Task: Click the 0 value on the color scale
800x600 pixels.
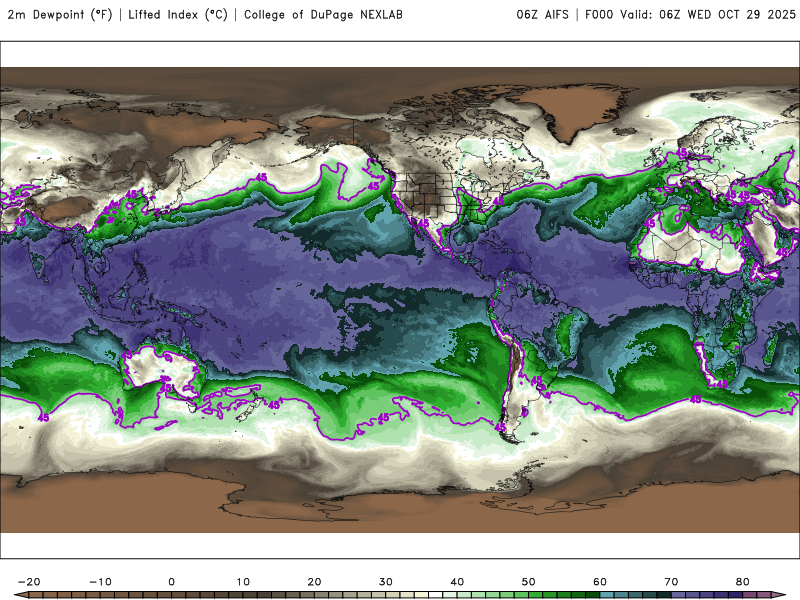Action: coord(171,582)
